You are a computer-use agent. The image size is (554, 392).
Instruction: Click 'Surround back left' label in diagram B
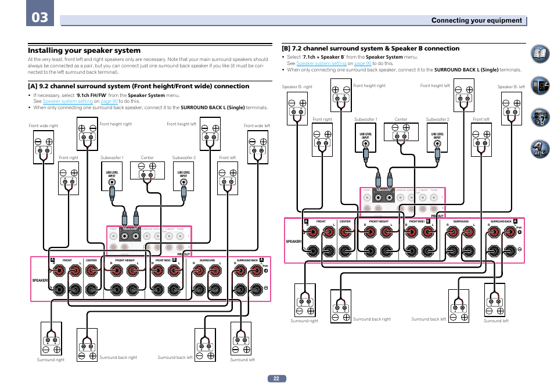429,319
